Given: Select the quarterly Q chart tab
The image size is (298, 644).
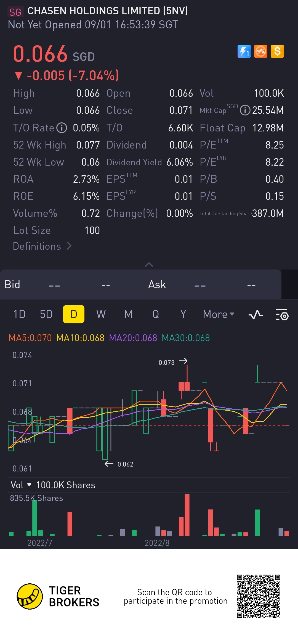Looking at the screenshot, I should pyautogui.click(x=156, y=314).
